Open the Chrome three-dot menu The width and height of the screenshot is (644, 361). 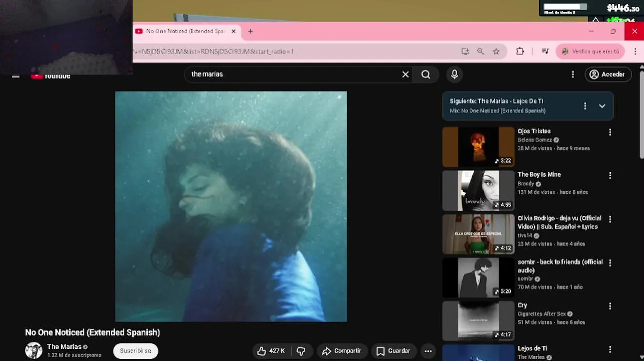click(x=635, y=51)
